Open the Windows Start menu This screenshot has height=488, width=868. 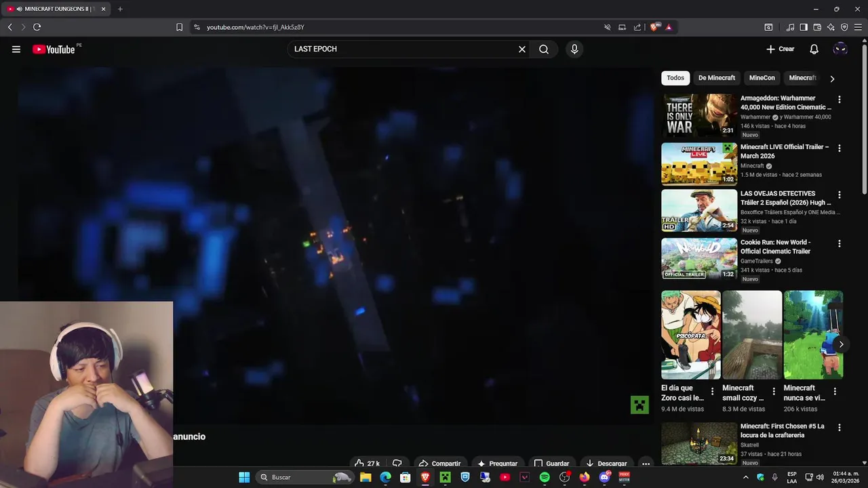(x=244, y=477)
